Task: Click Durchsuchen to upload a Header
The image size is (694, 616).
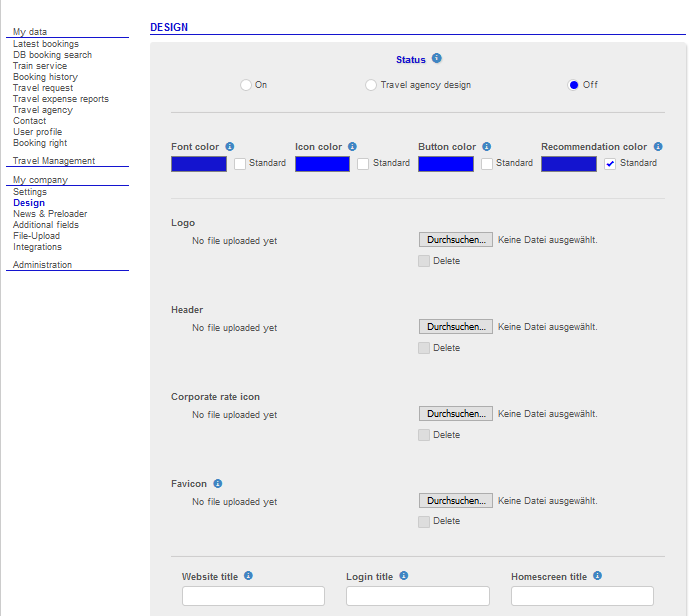Action: tap(456, 327)
